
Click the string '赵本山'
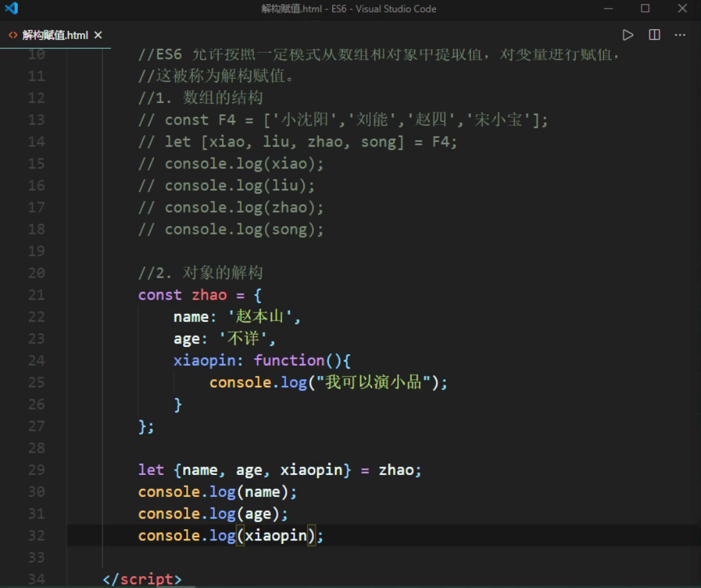pyautogui.click(x=259, y=316)
